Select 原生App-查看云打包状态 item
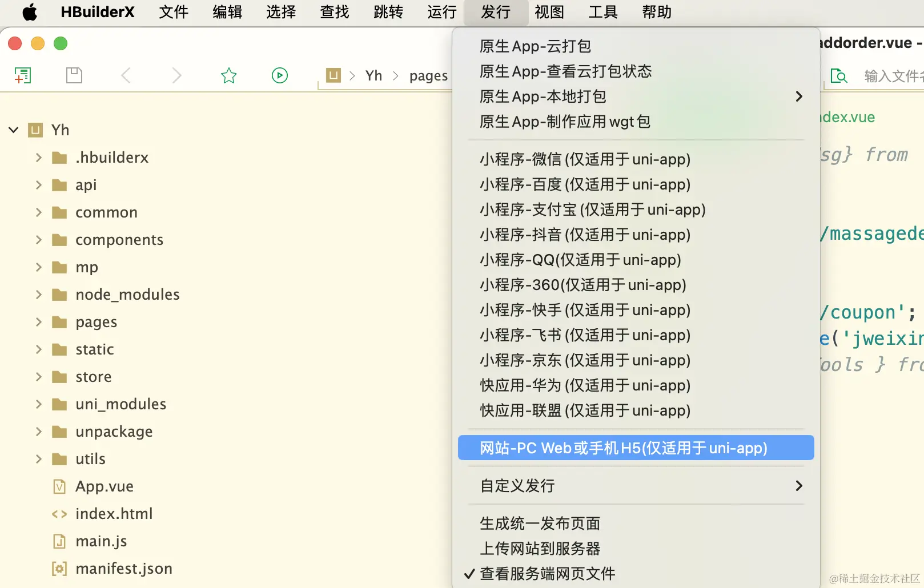The image size is (924, 588). pyautogui.click(x=636, y=71)
